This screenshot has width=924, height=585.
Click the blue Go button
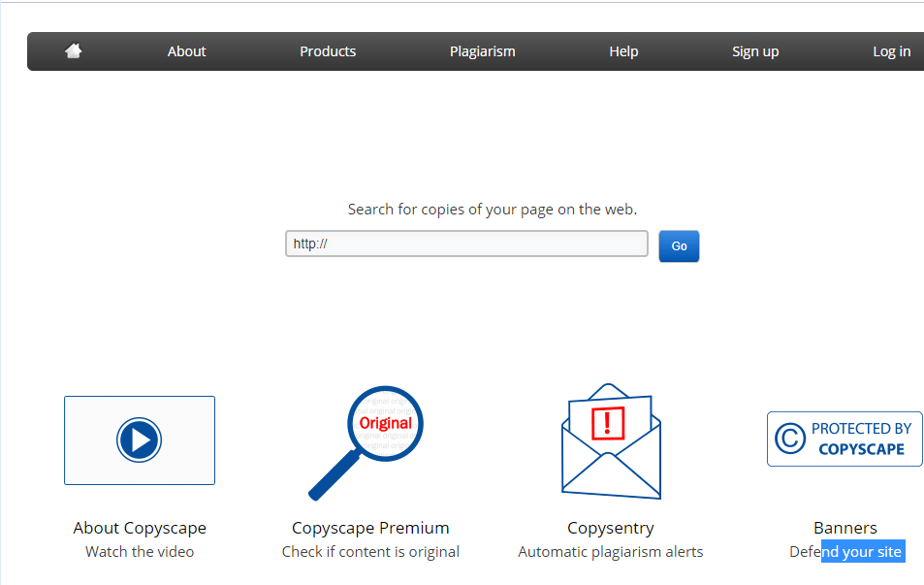679,245
